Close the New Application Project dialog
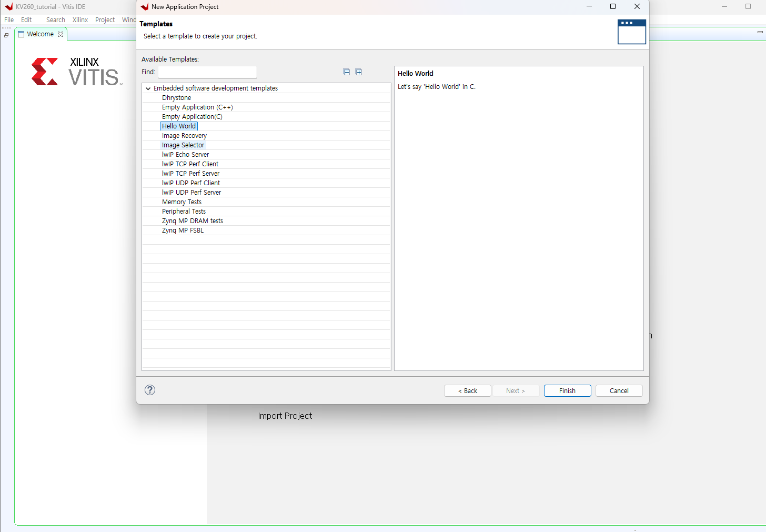This screenshot has width=766, height=532. pyautogui.click(x=637, y=6)
